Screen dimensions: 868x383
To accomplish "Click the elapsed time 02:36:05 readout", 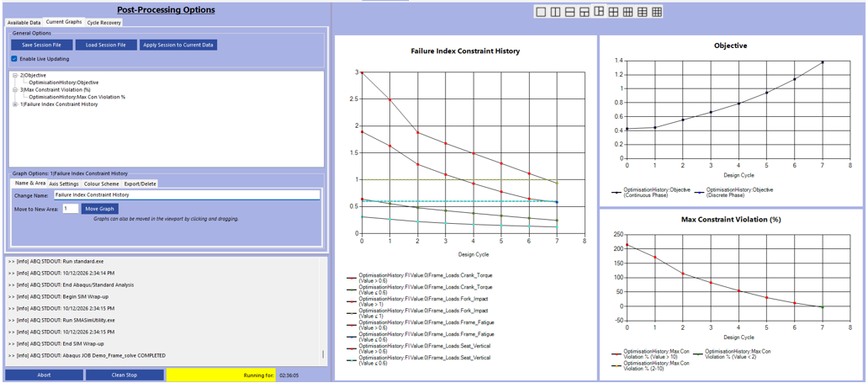I will click(x=288, y=375).
